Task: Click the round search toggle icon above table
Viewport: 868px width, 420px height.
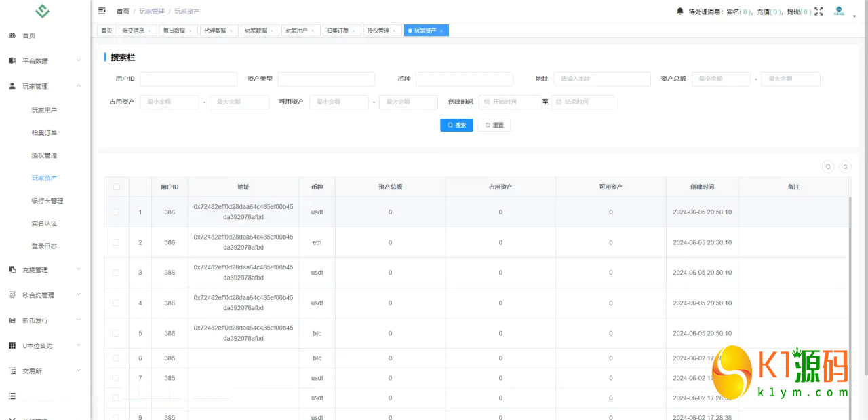Action: coord(827,166)
